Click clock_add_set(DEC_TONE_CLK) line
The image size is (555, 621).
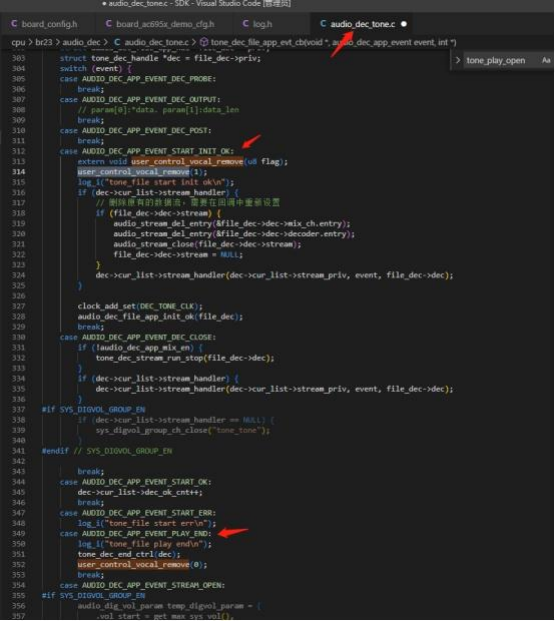coord(140,306)
